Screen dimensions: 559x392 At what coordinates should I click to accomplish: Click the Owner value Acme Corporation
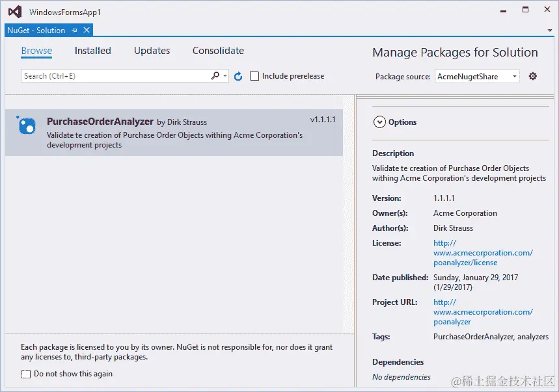pyautogui.click(x=465, y=213)
